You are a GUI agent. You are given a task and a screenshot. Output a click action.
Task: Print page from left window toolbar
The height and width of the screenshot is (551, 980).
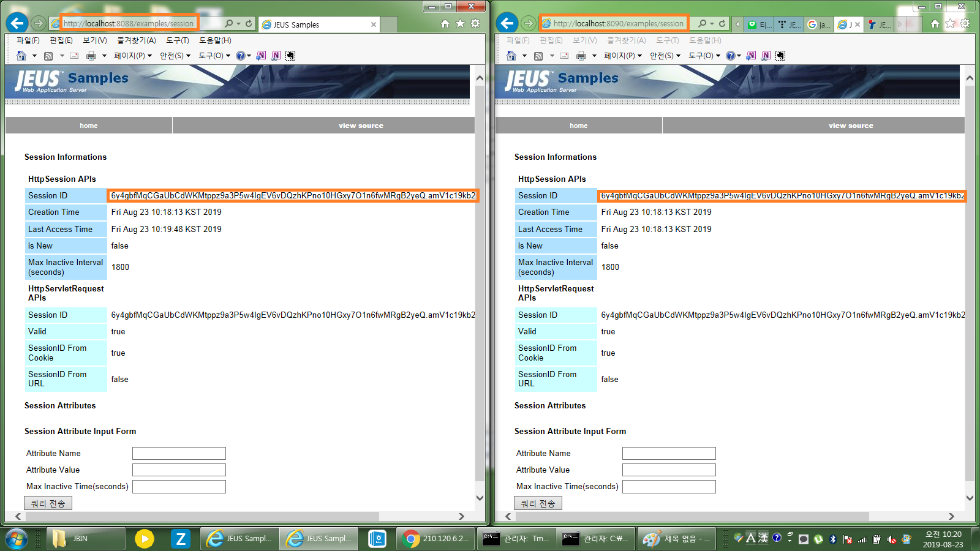[x=91, y=56]
